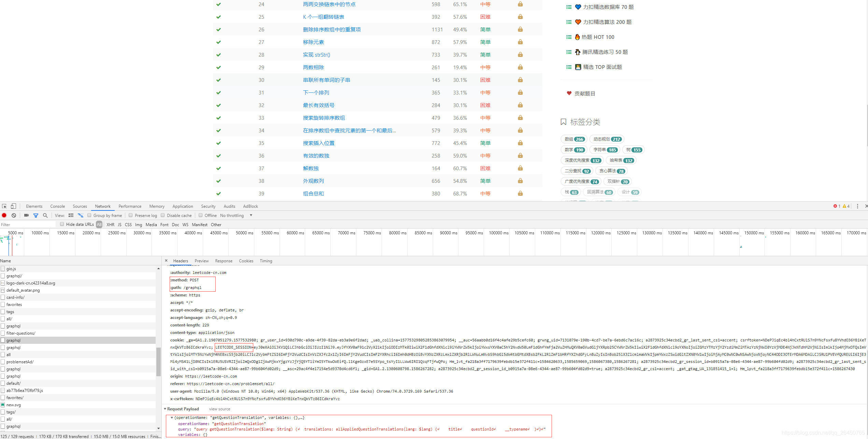Open the DevTools three-dot menu

[857, 206]
